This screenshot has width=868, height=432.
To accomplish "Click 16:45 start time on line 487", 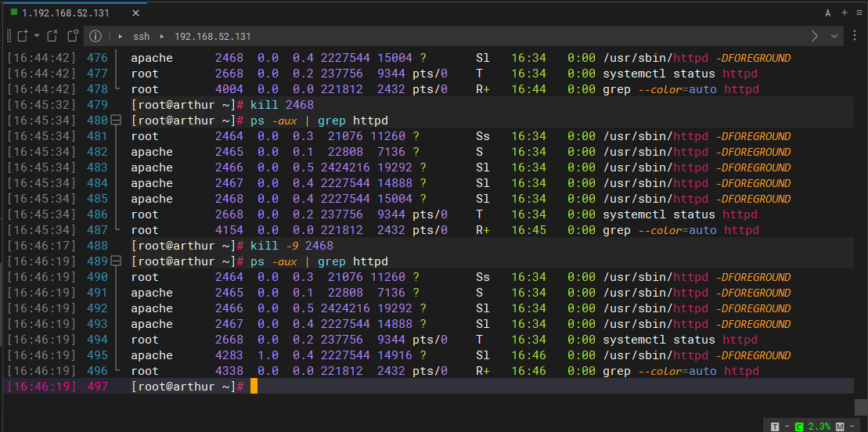I will coord(528,230).
